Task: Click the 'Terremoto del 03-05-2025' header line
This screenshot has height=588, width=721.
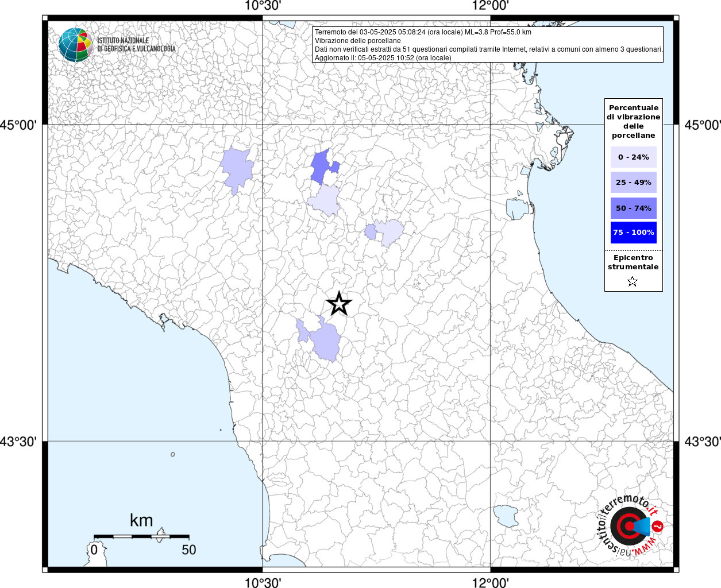Action: tap(423, 32)
